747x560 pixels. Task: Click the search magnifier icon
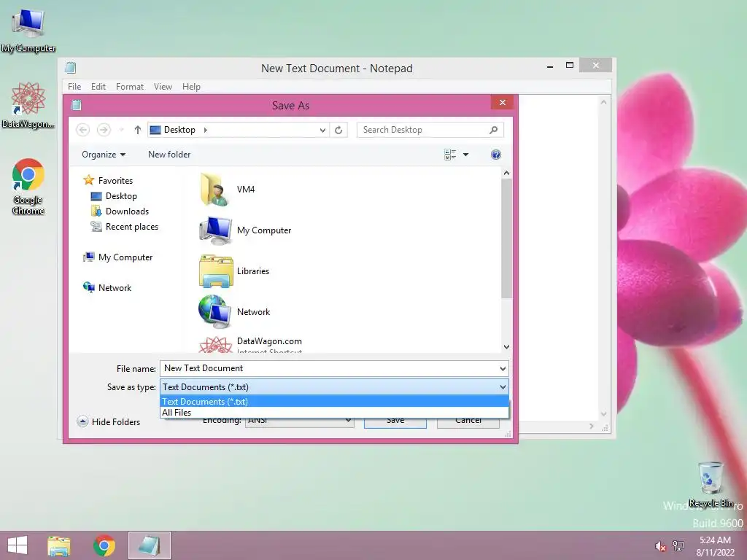coord(494,130)
